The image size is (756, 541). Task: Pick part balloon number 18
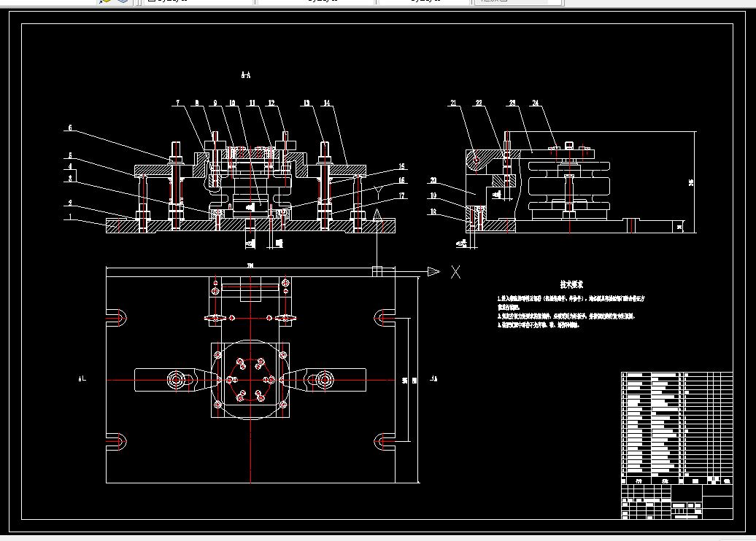[x=433, y=212]
